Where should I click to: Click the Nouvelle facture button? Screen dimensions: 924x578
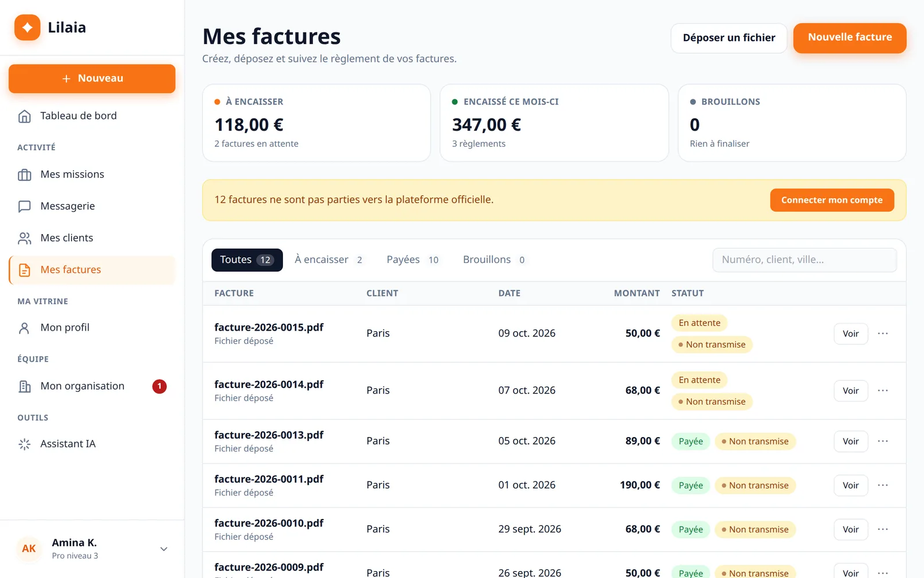(x=850, y=38)
